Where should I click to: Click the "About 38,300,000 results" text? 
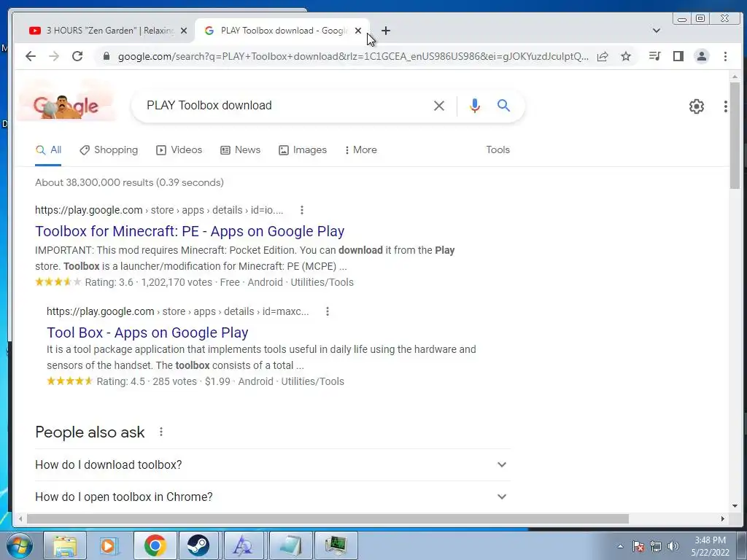tap(130, 182)
